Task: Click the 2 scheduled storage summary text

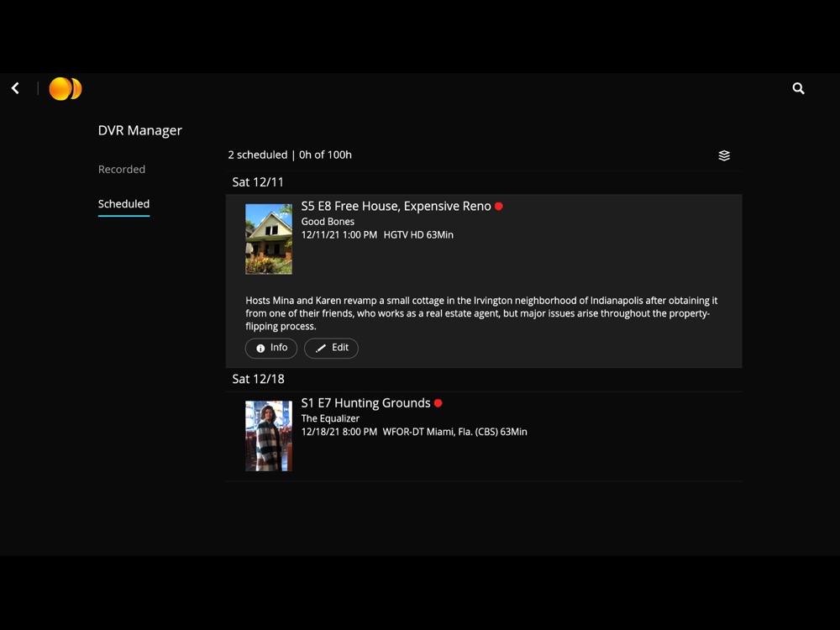Action: pyautogui.click(x=290, y=155)
